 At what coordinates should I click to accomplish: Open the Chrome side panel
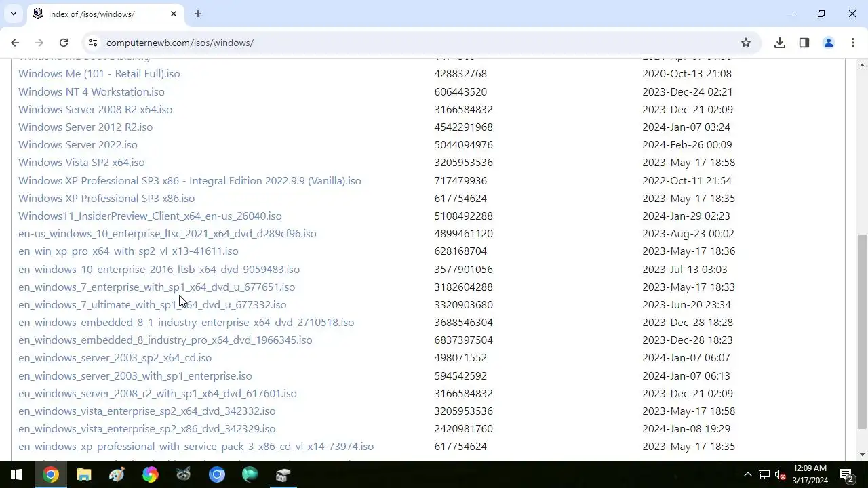(804, 43)
